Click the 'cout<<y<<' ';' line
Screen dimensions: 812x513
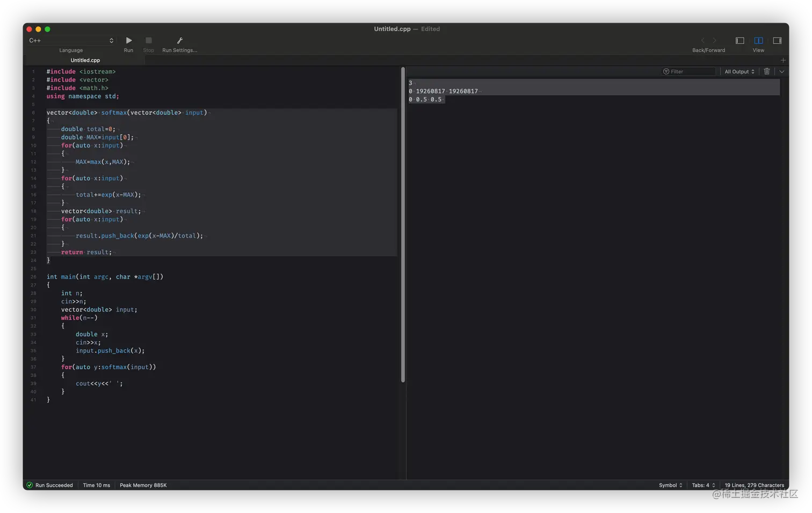(99, 384)
